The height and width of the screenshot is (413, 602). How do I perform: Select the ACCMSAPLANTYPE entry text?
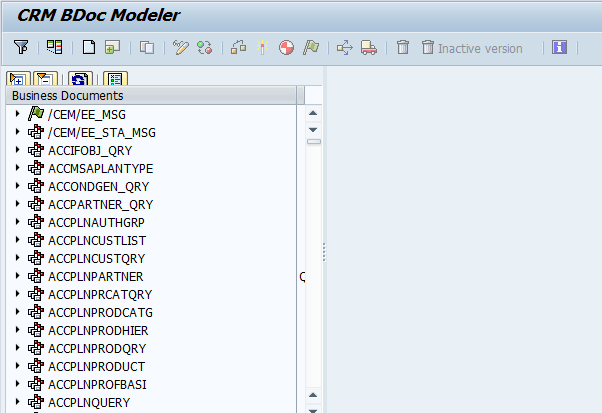(x=101, y=169)
